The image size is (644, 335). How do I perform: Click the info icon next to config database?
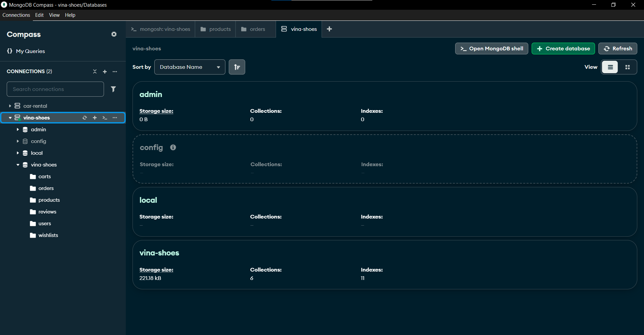point(173,147)
